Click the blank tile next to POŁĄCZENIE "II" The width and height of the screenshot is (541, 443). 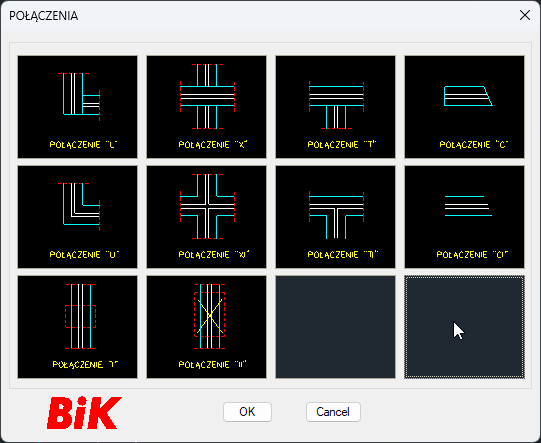pyautogui.click(x=335, y=327)
